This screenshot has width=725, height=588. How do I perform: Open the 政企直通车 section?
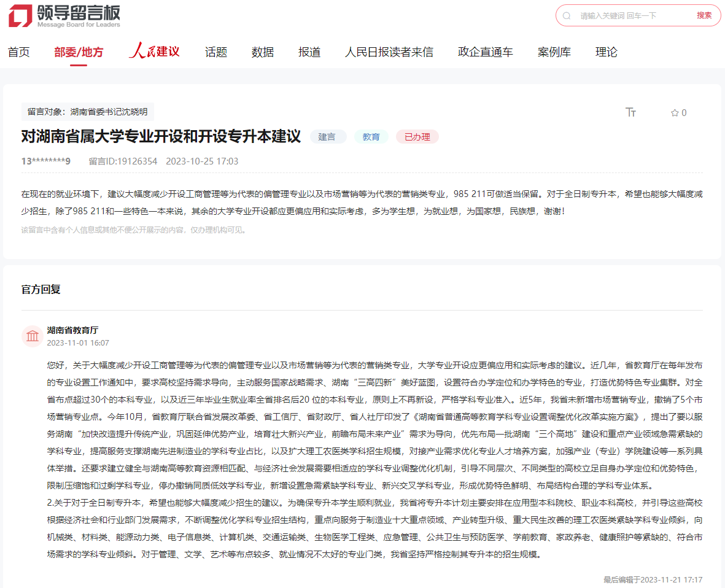[x=484, y=52]
